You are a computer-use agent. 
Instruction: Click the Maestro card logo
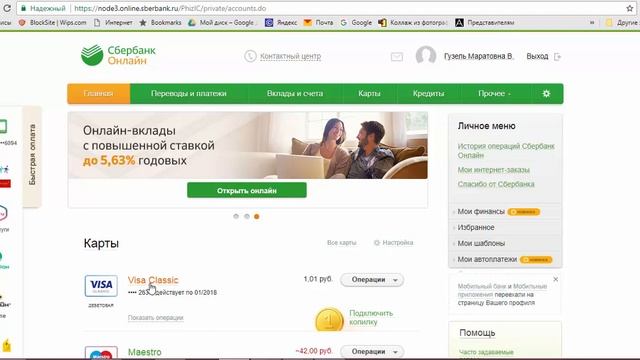click(x=101, y=353)
